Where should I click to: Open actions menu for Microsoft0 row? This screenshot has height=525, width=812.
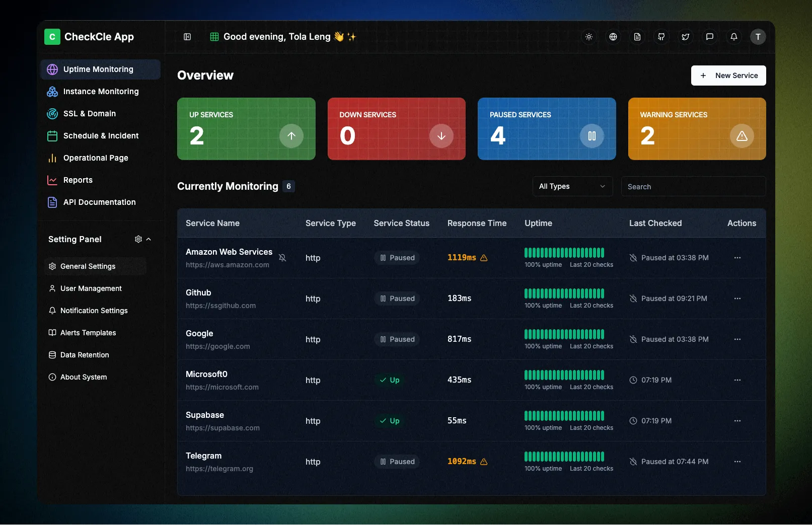tap(737, 380)
